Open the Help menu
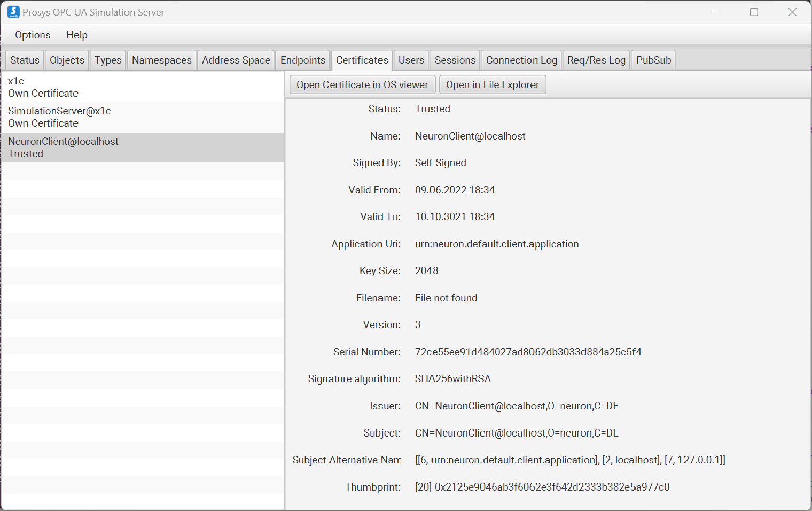The height and width of the screenshot is (511, 812). click(x=76, y=35)
